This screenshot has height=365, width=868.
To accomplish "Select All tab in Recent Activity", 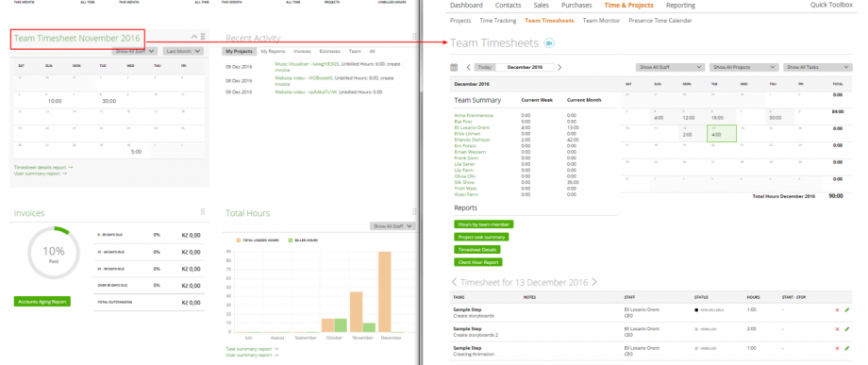I will [372, 51].
